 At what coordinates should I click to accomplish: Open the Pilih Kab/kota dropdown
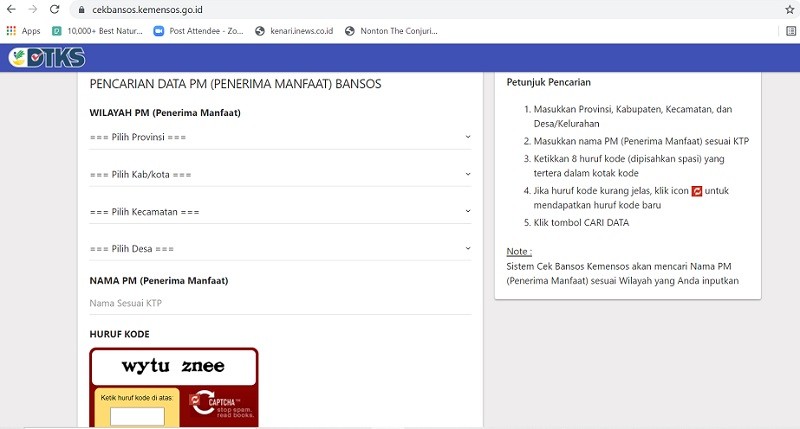[x=280, y=174]
